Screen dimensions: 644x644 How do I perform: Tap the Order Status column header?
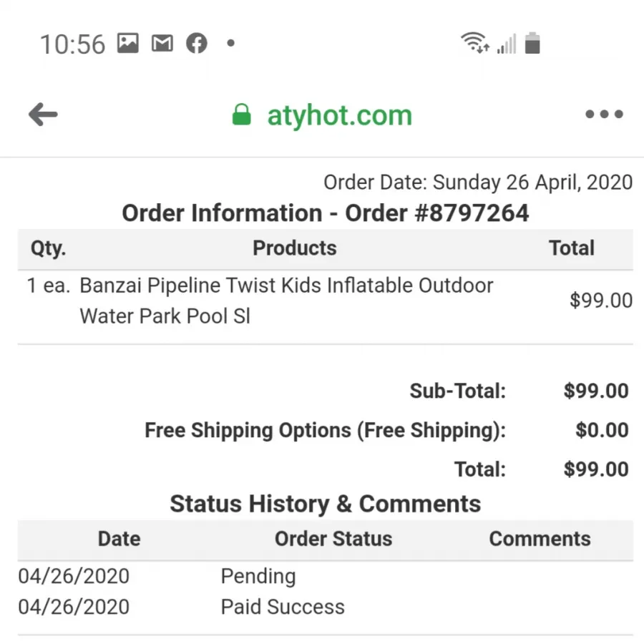pyautogui.click(x=333, y=539)
